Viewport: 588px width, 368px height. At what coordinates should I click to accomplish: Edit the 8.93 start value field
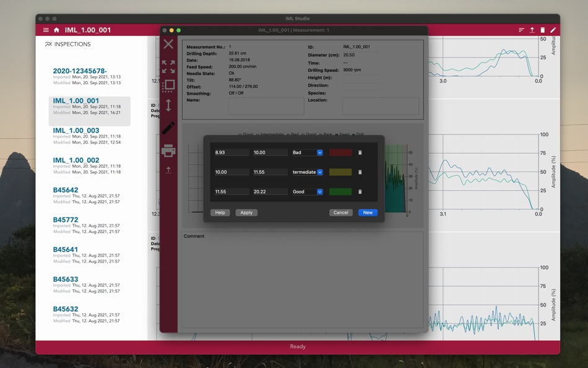coord(231,152)
